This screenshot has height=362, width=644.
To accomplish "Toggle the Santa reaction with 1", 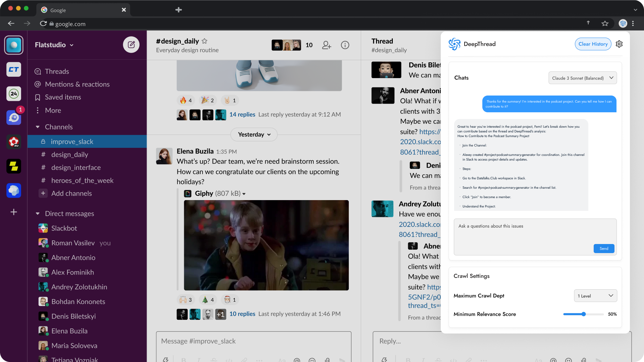I will (230, 300).
